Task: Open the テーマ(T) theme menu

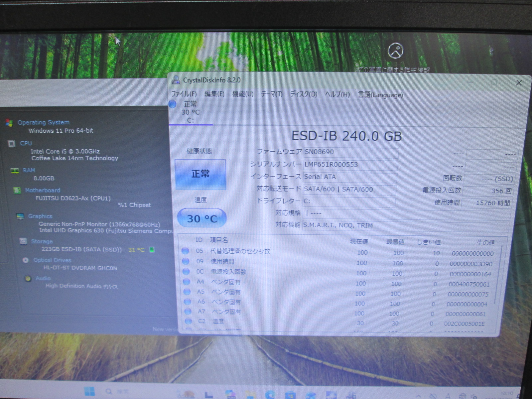Action: click(x=272, y=94)
